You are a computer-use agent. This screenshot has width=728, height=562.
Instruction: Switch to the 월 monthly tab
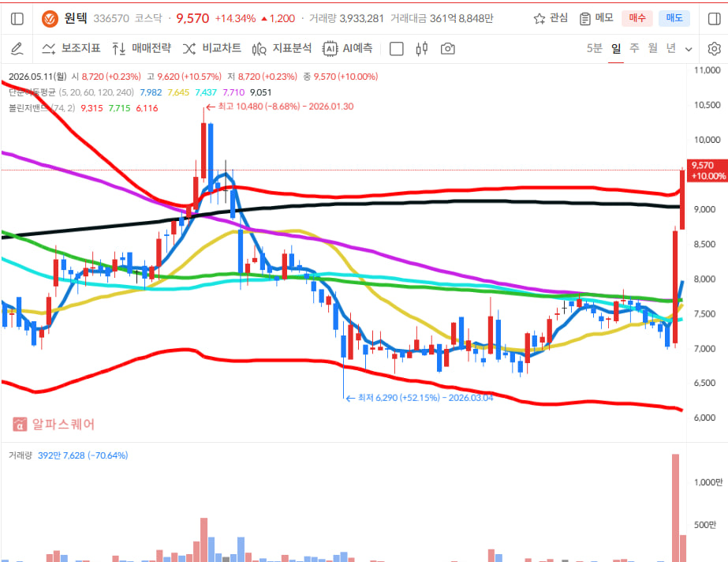653,48
